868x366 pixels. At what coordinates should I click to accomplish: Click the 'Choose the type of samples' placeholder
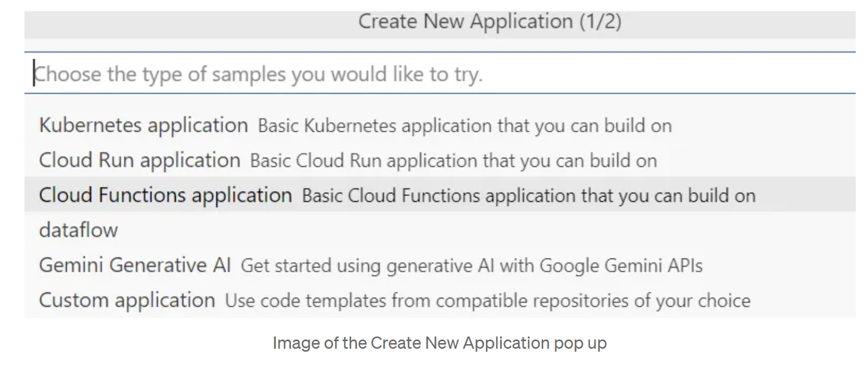point(258,74)
